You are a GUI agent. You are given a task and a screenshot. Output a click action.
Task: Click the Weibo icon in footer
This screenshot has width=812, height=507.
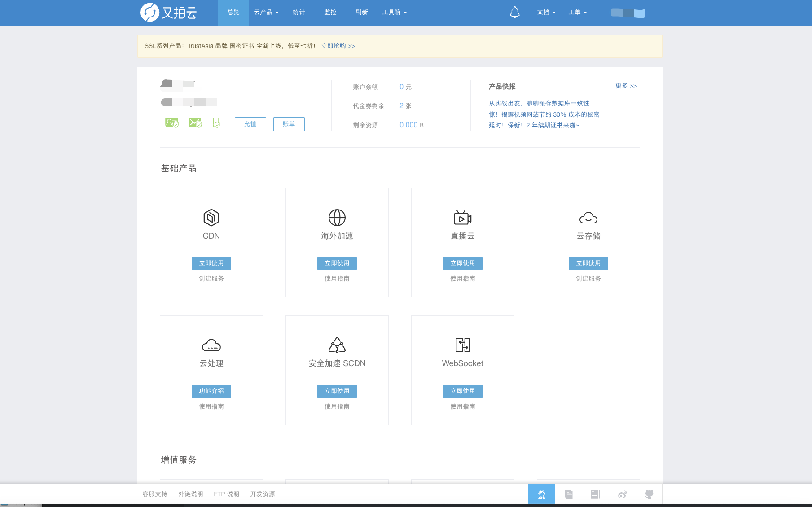tap(622, 494)
